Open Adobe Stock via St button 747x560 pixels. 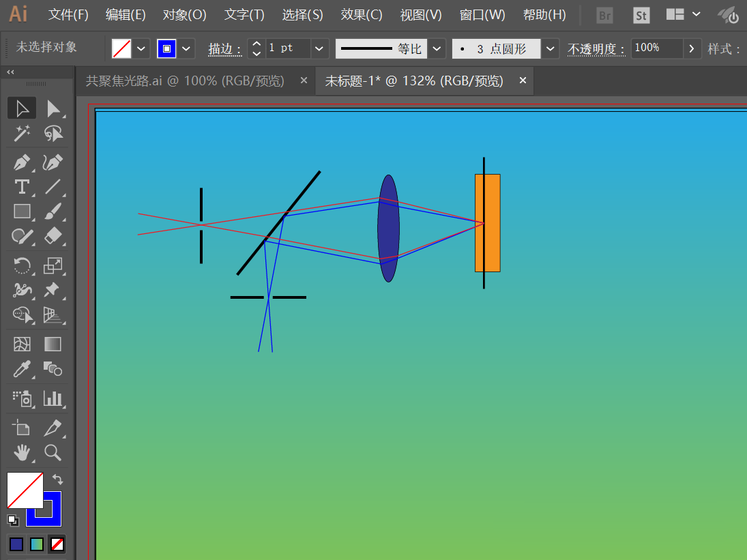[x=641, y=15]
